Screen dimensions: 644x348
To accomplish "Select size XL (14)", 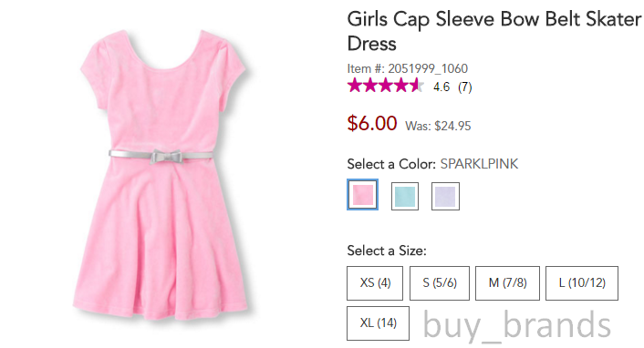I will 378,323.
